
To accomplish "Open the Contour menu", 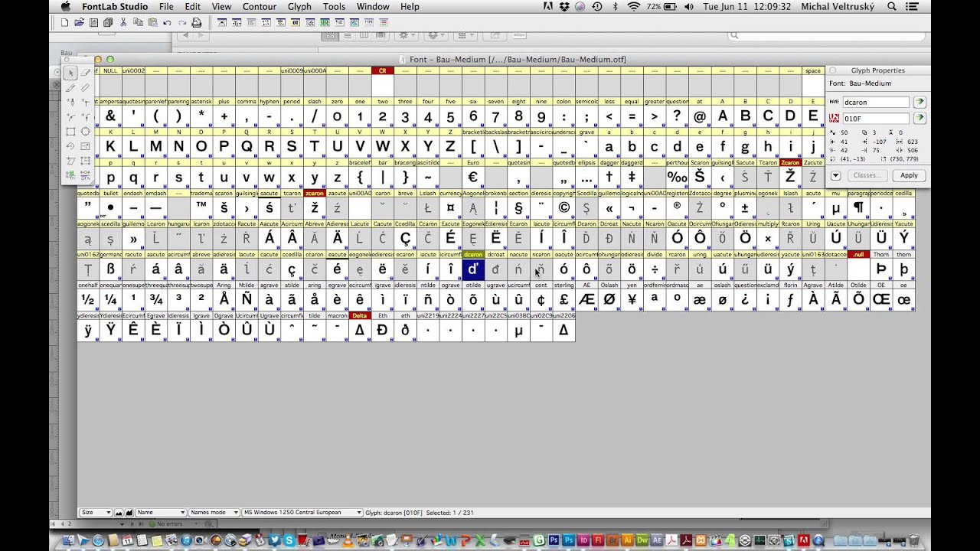I will pyautogui.click(x=259, y=6).
